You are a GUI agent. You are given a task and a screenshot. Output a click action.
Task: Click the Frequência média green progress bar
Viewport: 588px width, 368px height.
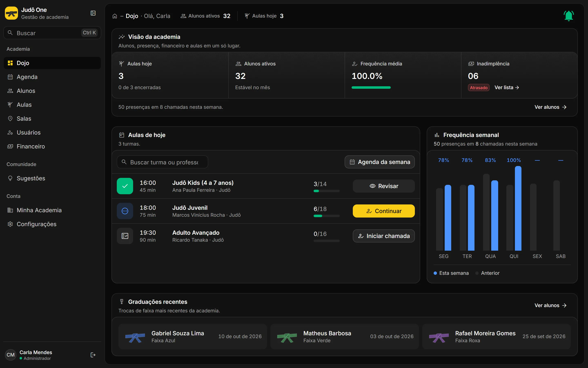pos(371,88)
